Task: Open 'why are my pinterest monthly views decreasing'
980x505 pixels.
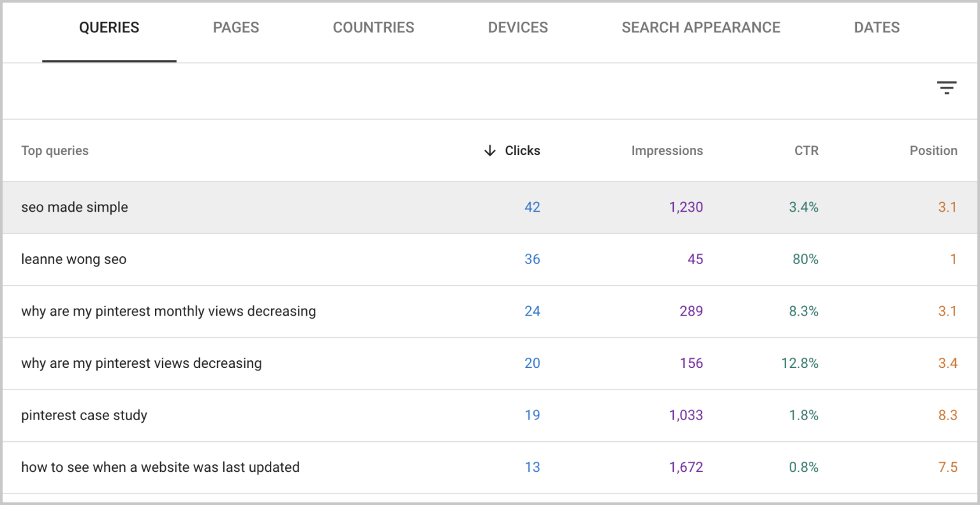Action: tap(168, 311)
